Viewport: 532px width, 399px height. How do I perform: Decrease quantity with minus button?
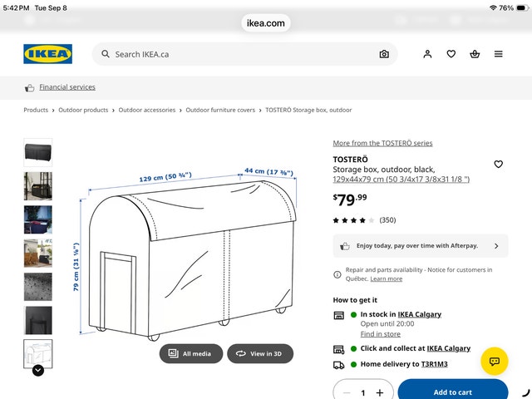pos(347,393)
